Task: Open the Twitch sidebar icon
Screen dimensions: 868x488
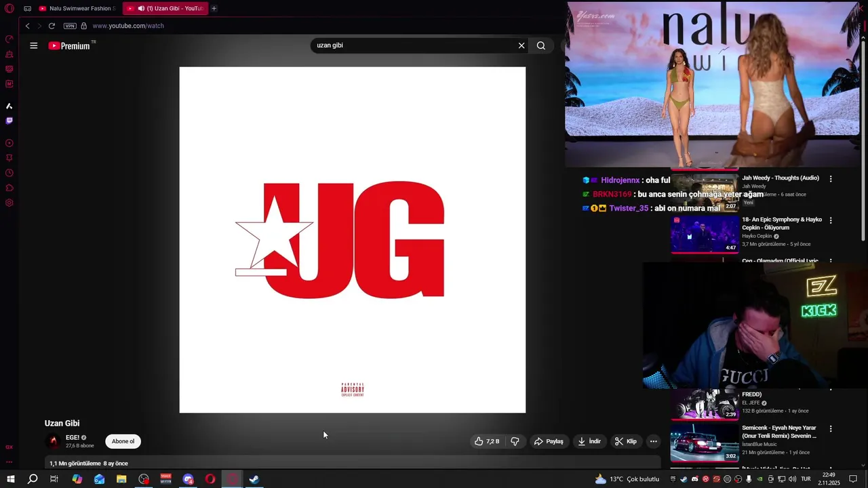Action: 9,121
